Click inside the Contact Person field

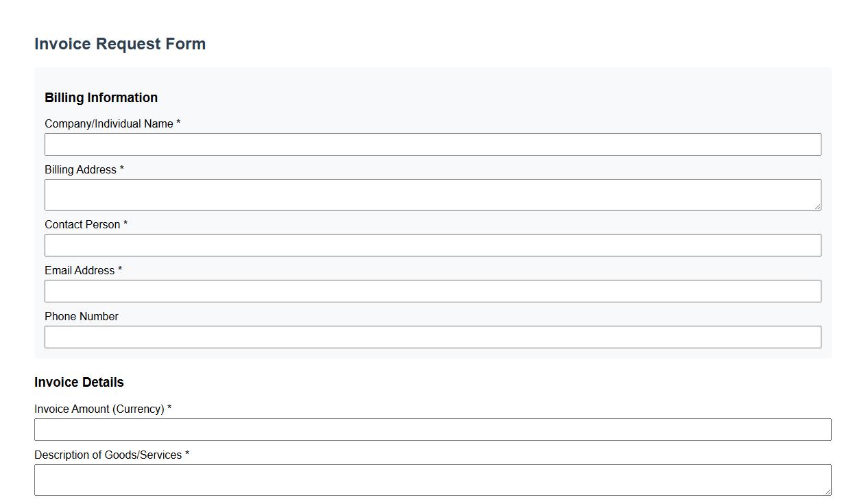tap(432, 245)
